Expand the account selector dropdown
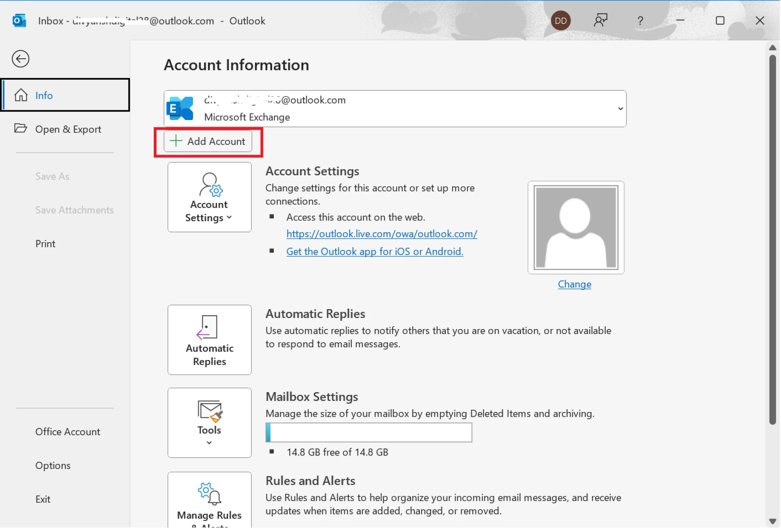 [620, 109]
